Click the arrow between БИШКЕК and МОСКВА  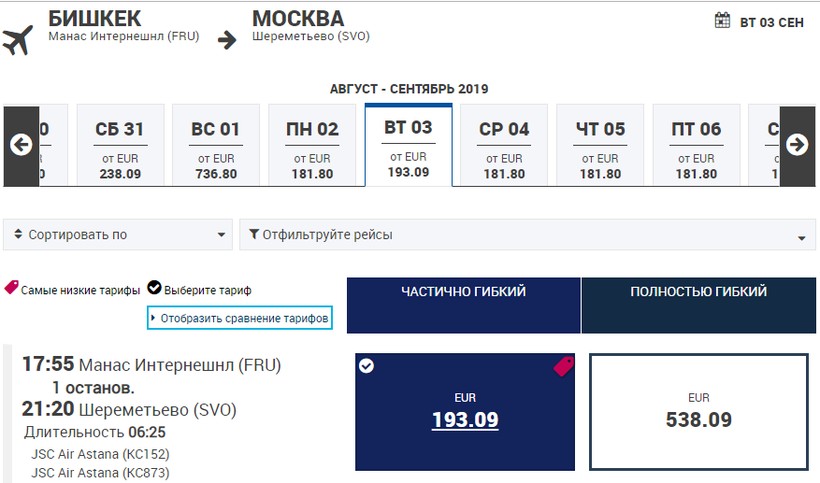pyautogui.click(x=227, y=40)
